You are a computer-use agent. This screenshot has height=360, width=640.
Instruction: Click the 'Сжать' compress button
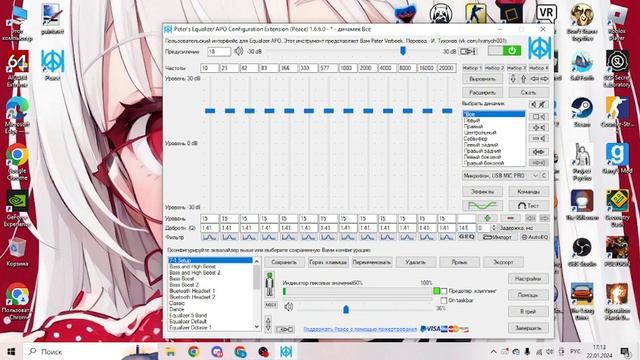tap(529, 93)
